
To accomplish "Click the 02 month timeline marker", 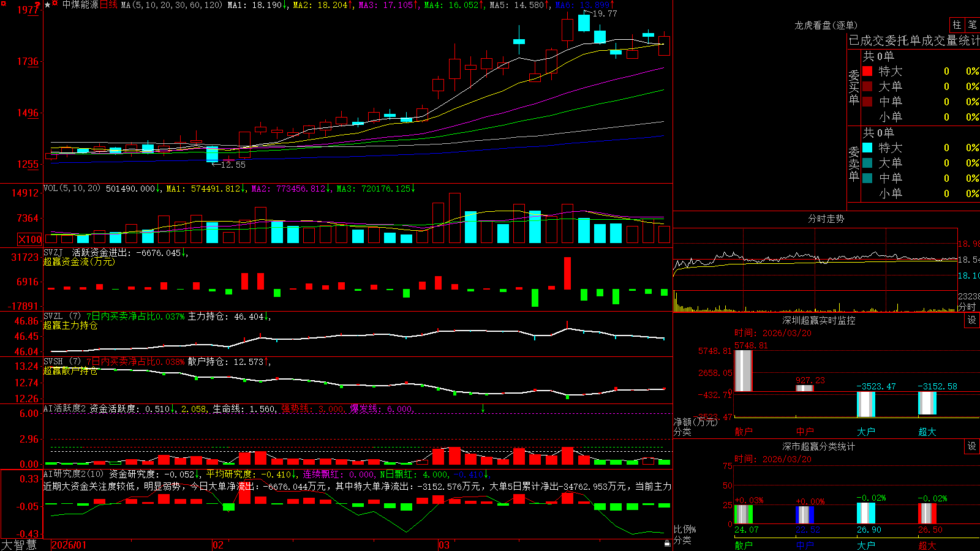I will [x=217, y=545].
